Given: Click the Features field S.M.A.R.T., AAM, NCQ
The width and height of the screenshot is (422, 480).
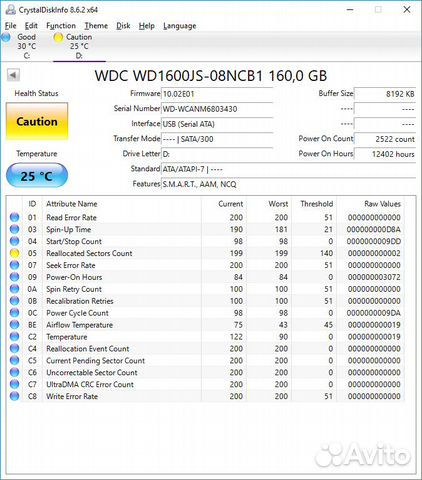Looking at the screenshot, I should (288, 184).
